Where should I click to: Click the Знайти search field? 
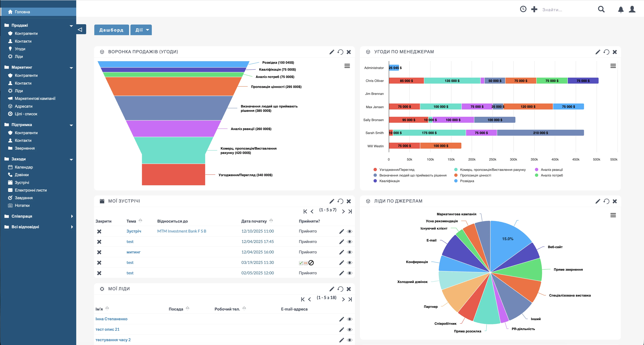[x=565, y=10]
